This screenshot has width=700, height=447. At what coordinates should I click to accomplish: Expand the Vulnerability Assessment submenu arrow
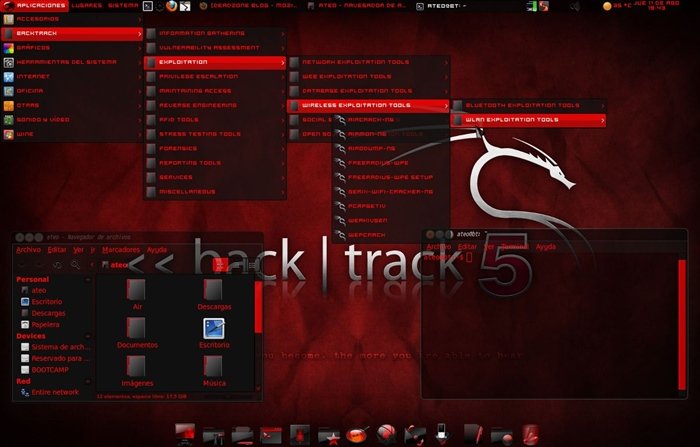(283, 48)
